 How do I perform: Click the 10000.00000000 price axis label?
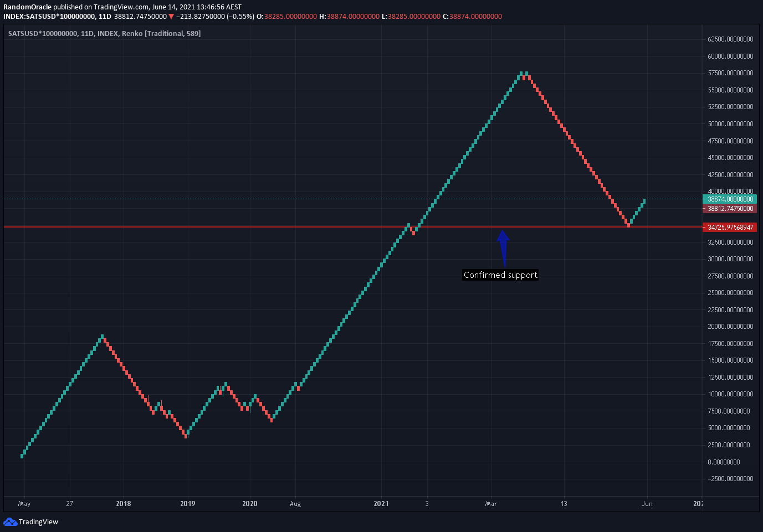tap(730, 394)
